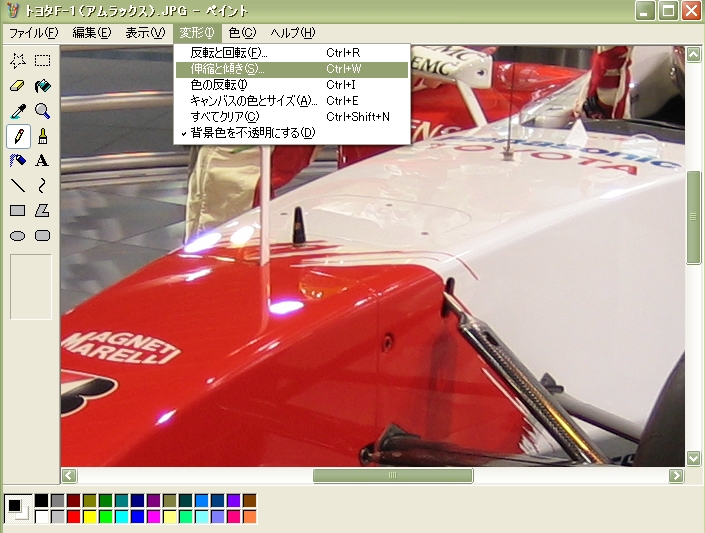Viewport: 705px width, 533px height.
Task: Select the Text tool (letter A)
Action: (x=43, y=160)
